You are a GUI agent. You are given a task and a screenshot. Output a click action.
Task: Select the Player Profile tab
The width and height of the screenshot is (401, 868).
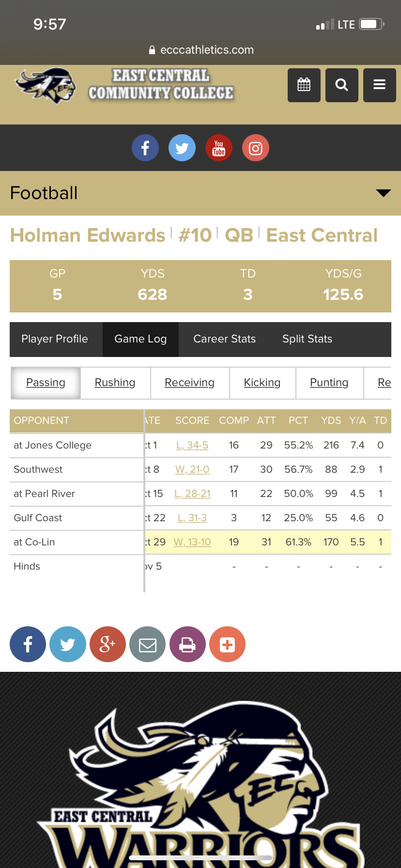click(x=55, y=339)
